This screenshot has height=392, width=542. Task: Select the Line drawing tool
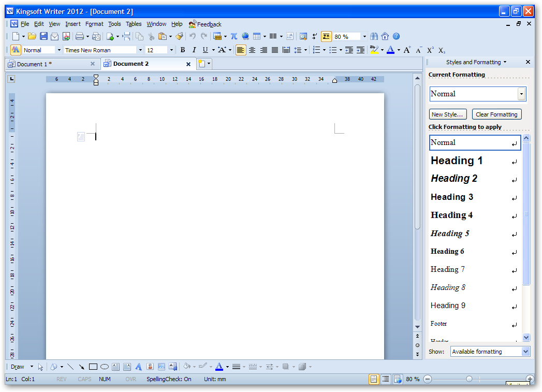[x=70, y=367]
